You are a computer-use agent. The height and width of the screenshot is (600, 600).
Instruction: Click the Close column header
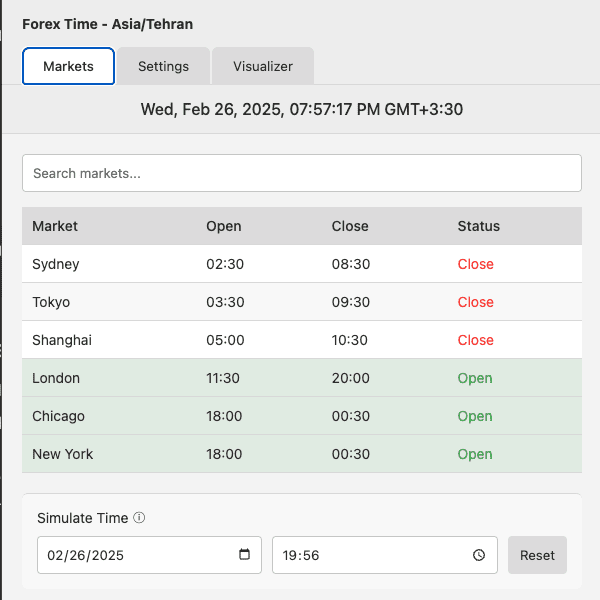pos(350,226)
